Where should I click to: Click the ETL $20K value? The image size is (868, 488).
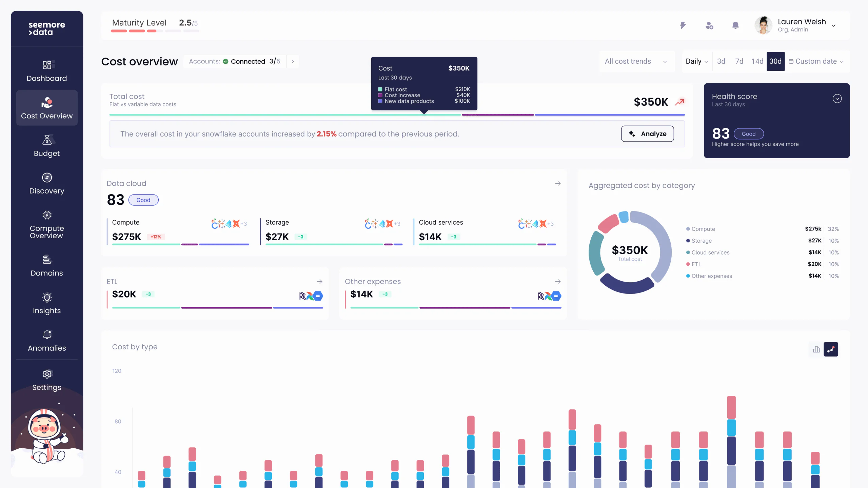[x=124, y=294]
